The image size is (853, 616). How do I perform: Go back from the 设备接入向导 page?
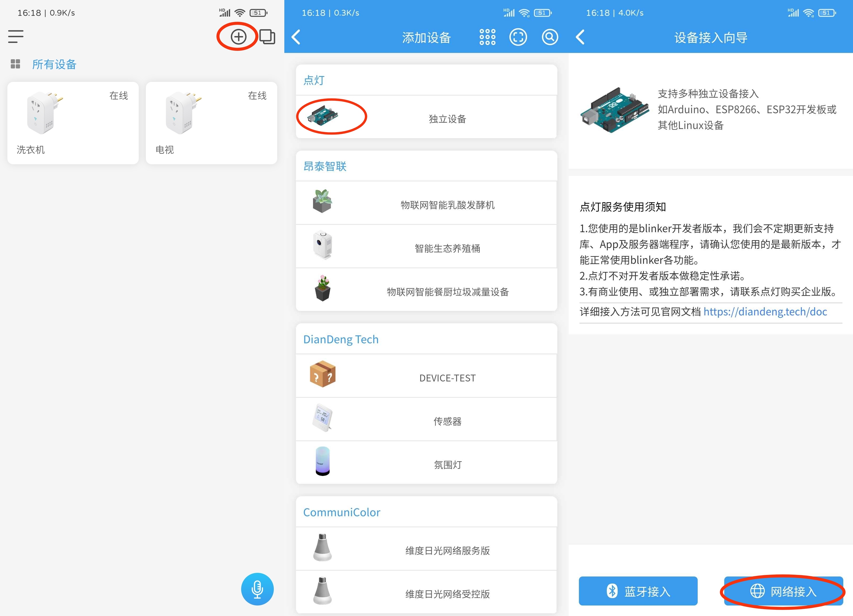coord(580,37)
